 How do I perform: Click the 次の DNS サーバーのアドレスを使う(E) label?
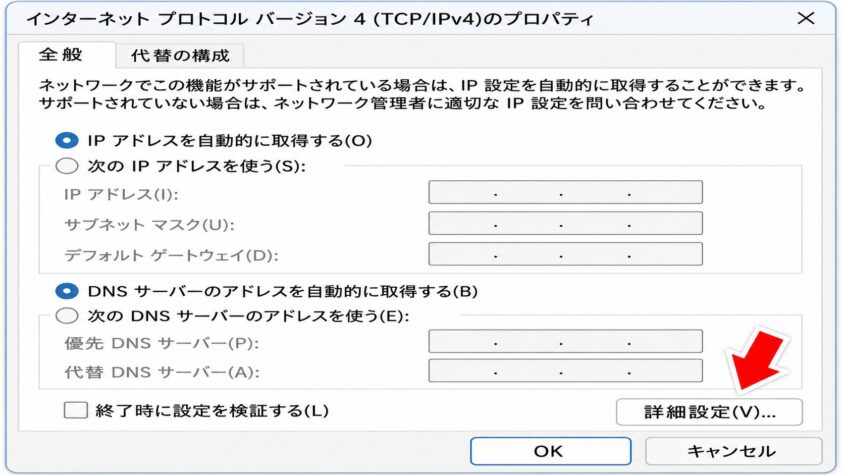pyautogui.click(x=249, y=316)
